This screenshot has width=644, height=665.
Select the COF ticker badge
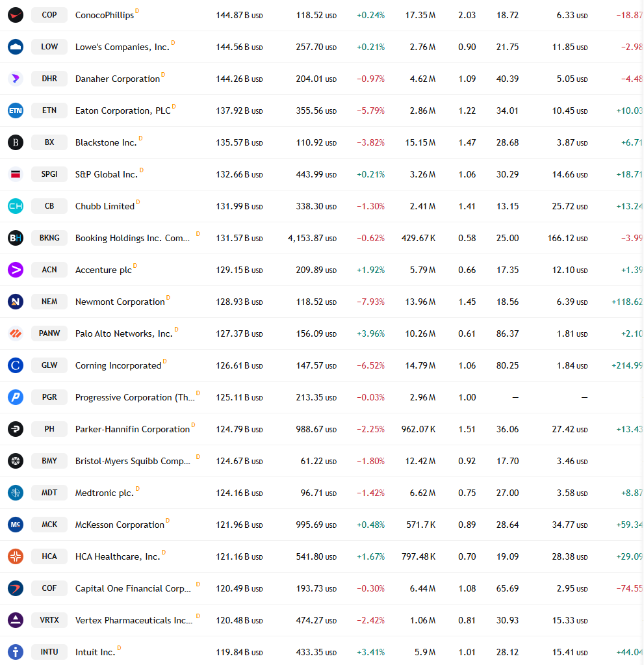click(x=49, y=588)
